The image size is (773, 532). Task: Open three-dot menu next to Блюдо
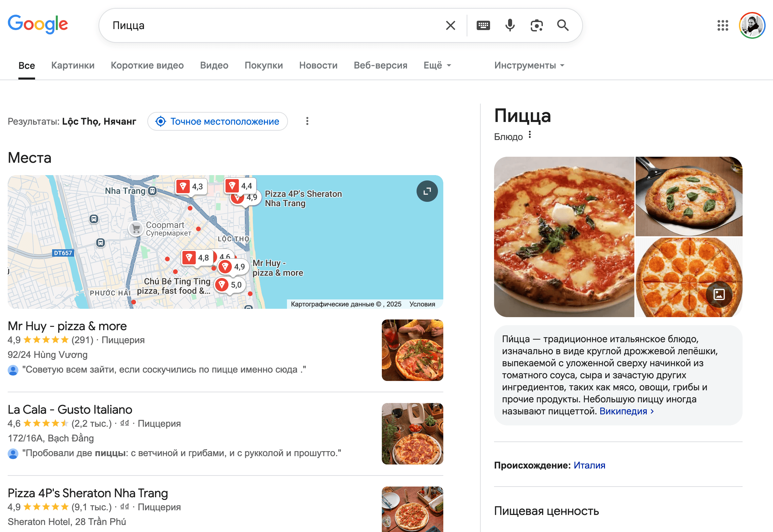point(530,135)
